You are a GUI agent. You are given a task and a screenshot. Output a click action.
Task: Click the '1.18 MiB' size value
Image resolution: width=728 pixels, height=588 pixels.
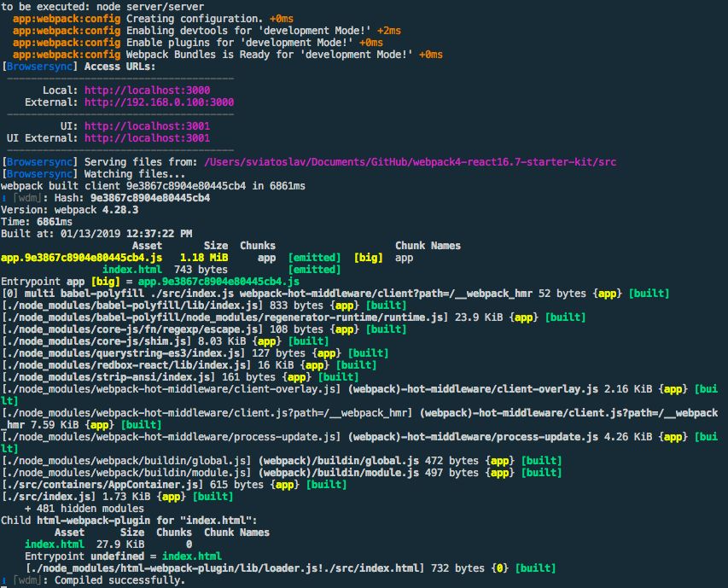point(204,258)
